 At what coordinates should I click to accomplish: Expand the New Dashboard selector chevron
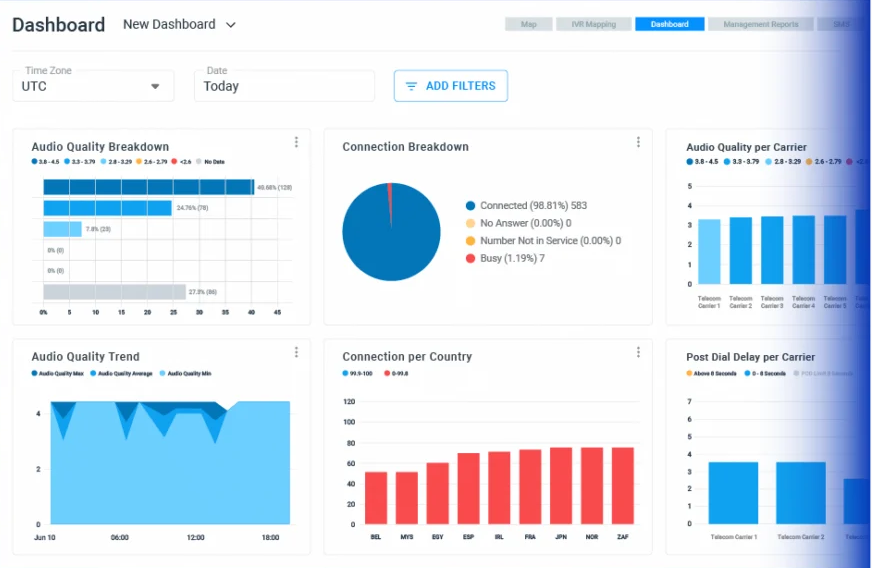pos(231,25)
